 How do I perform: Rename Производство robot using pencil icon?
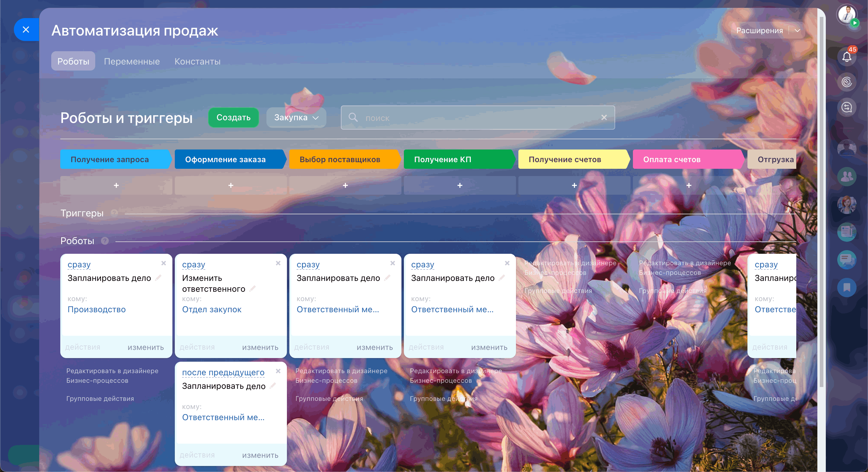(158, 278)
